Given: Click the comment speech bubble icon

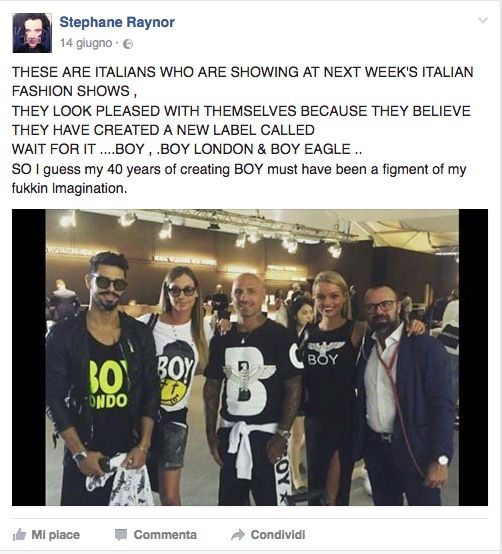Looking at the screenshot, I should tap(121, 535).
